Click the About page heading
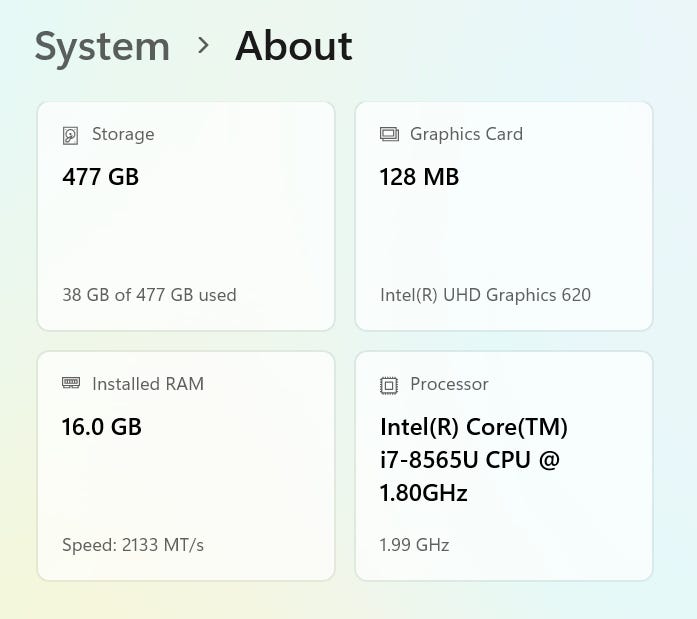This screenshot has width=697, height=619. click(293, 47)
